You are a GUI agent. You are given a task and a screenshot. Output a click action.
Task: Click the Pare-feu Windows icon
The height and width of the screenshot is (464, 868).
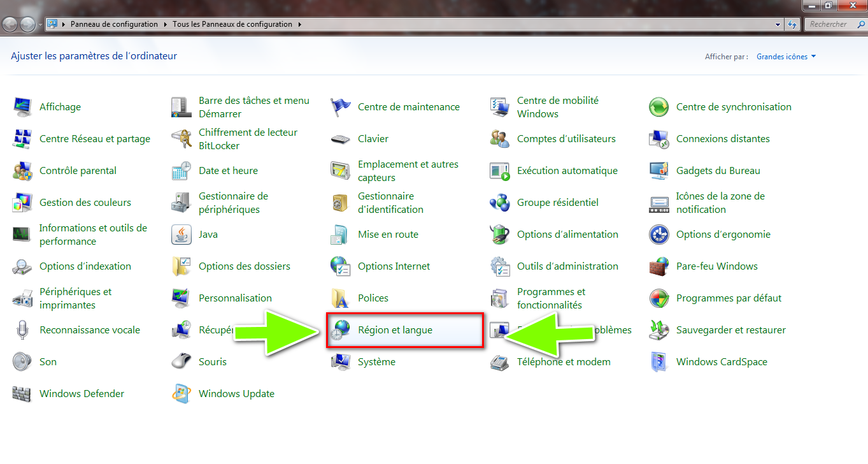[x=659, y=266]
